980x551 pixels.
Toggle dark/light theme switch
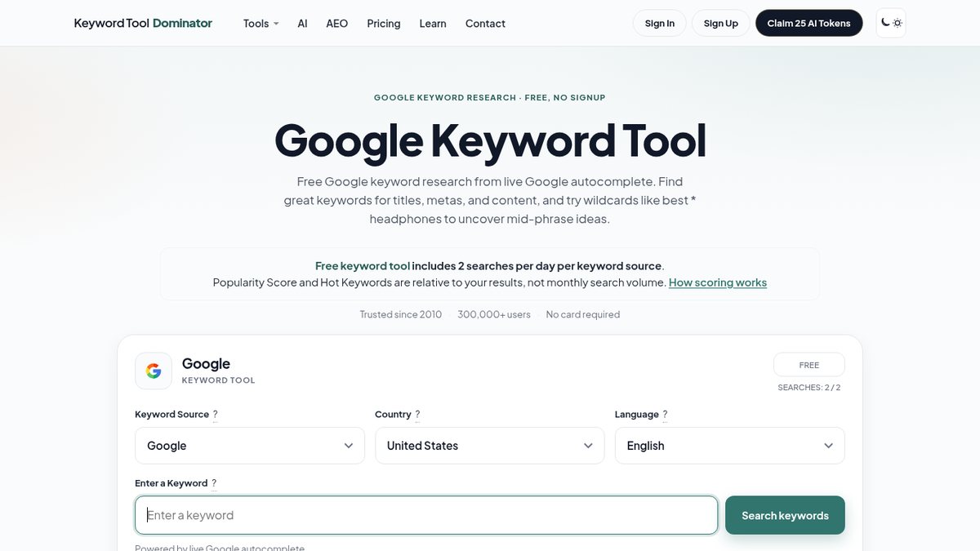pyautogui.click(x=891, y=23)
